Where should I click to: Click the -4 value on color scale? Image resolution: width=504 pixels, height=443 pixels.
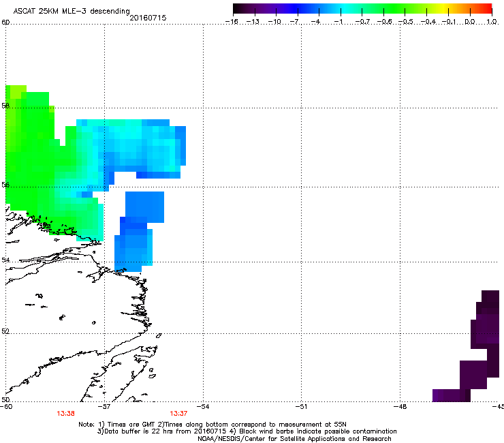(x=315, y=22)
